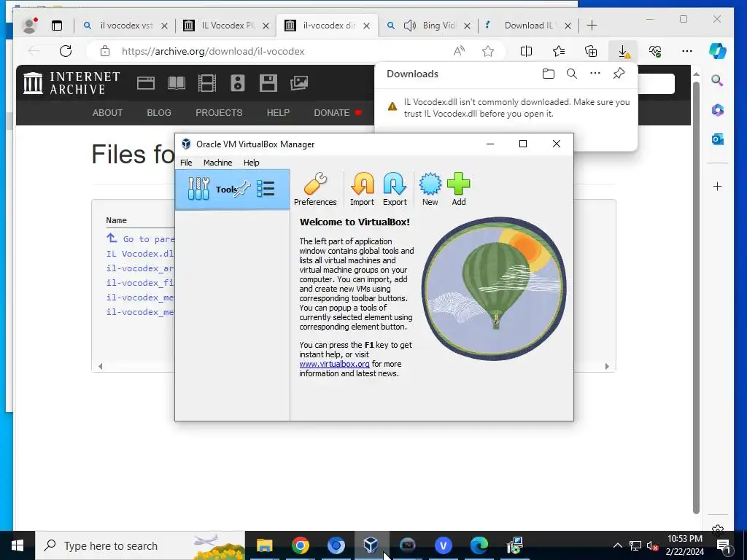Open the VirtualBox File menu
Viewport: 747px width, 560px height.
pos(186,163)
